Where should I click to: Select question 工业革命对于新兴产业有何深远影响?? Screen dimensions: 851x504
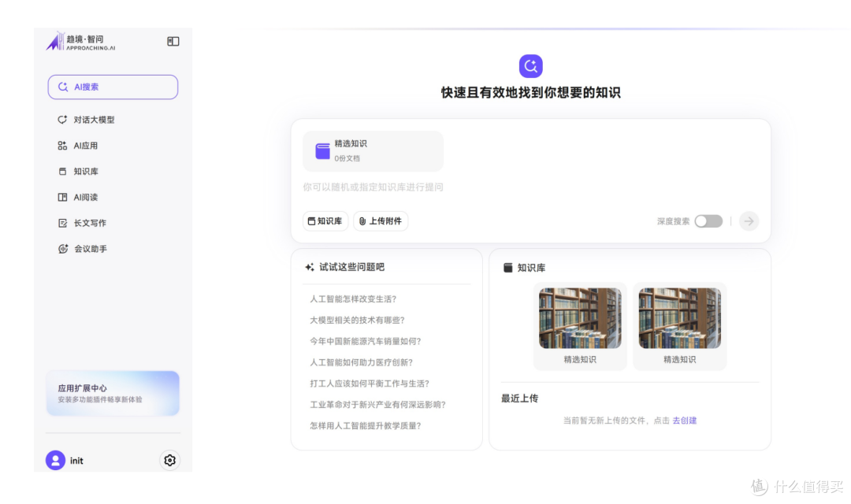pyautogui.click(x=377, y=405)
